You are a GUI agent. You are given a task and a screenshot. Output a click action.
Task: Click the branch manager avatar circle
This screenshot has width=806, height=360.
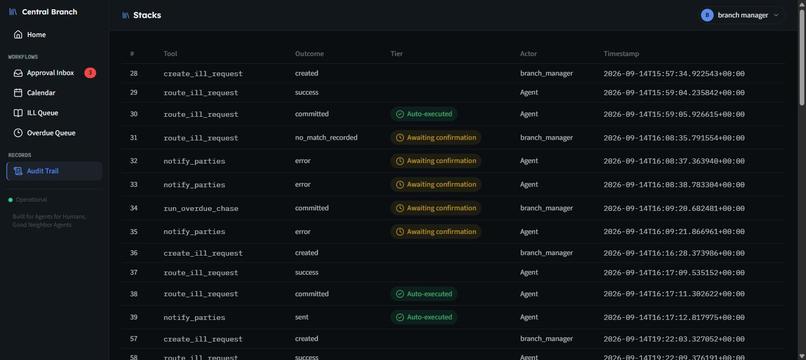point(707,15)
